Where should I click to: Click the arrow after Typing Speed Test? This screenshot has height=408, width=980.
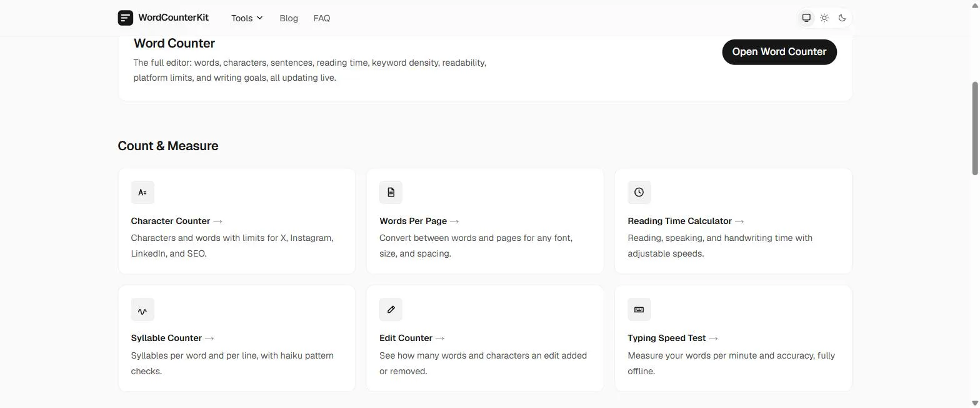(713, 339)
